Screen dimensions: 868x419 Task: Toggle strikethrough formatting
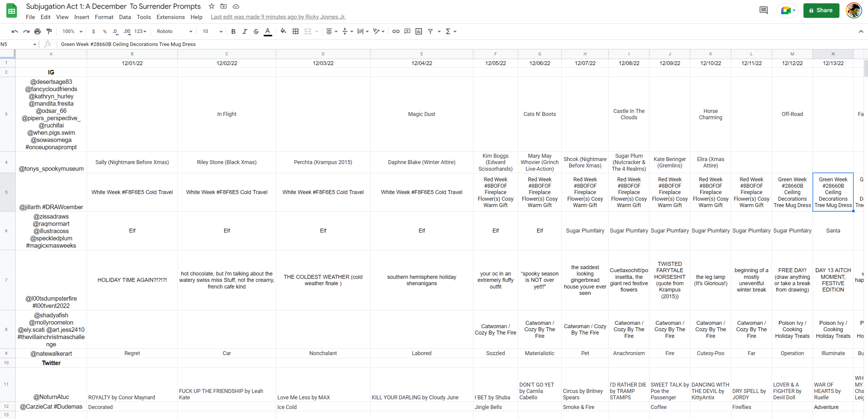[x=256, y=31]
